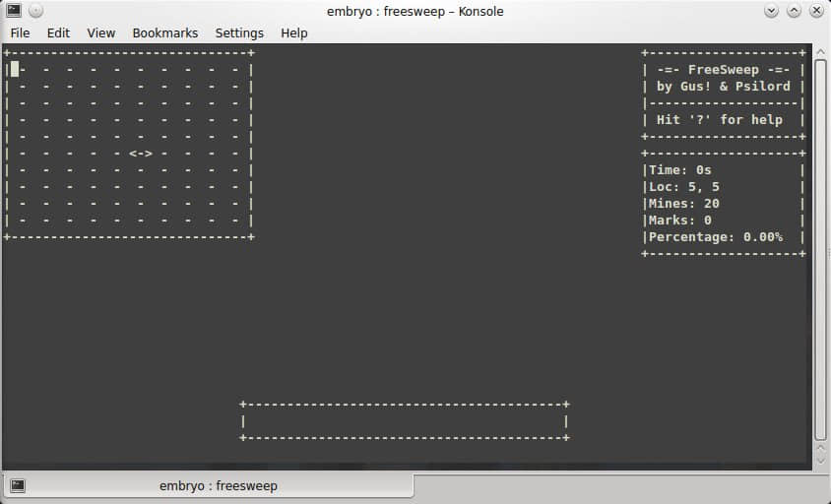Open the View menu

(x=100, y=32)
